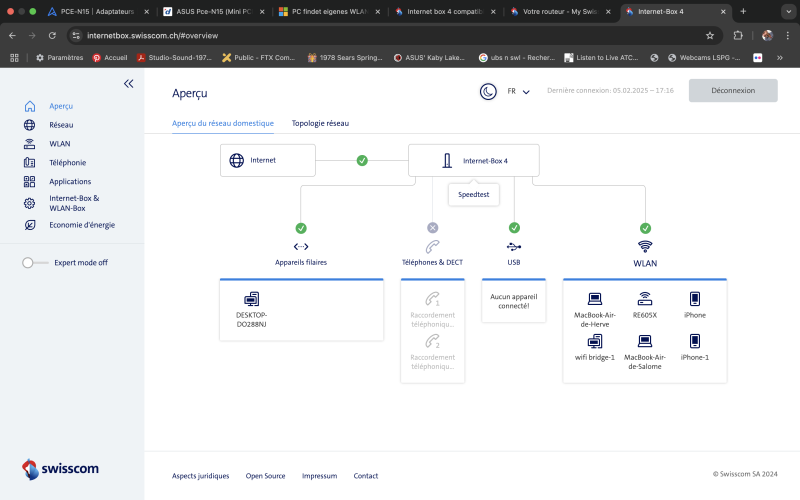
Task: Click the Déconnexion button
Action: tap(733, 91)
